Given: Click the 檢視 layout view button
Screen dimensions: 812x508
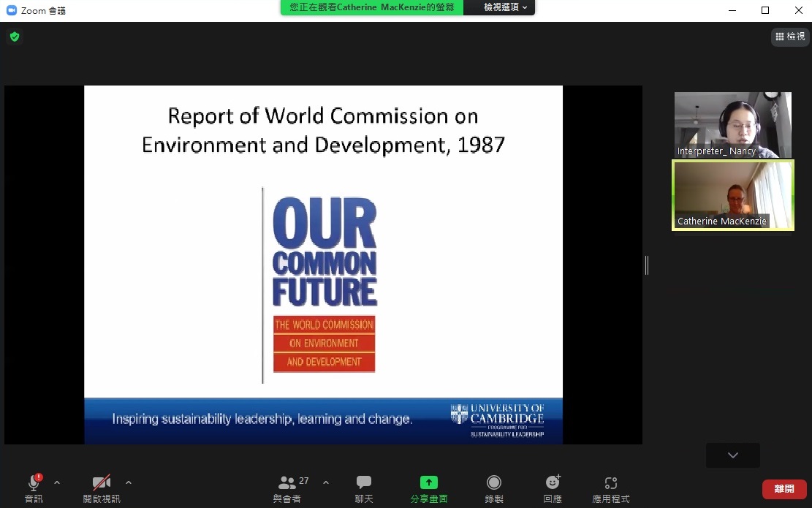Looking at the screenshot, I should tap(790, 37).
